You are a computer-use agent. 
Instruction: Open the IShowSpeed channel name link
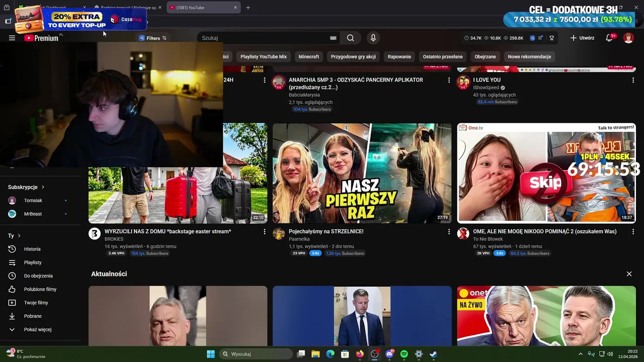coord(486,87)
